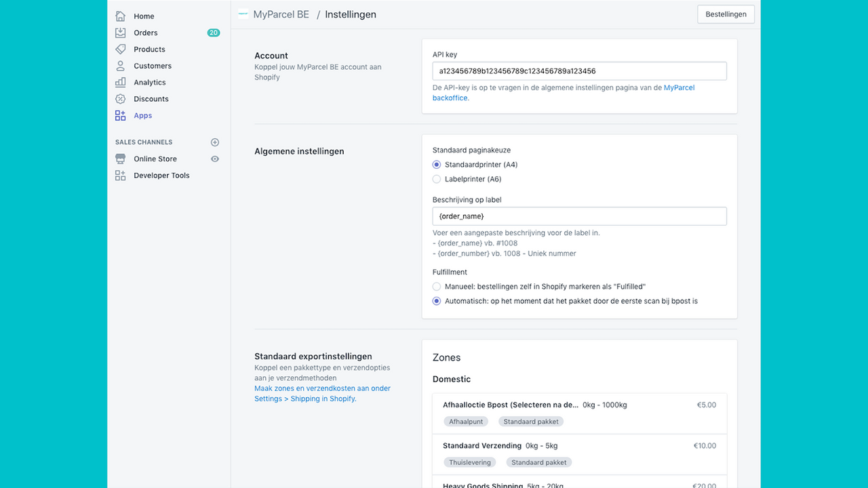
Task: Click the {order_name} label description field
Action: (x=579, y=216)
